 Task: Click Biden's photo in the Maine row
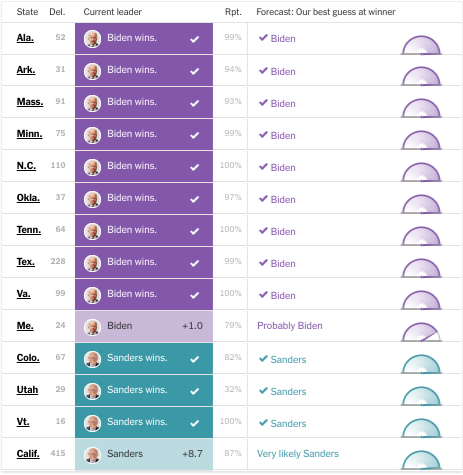(92, 327)
